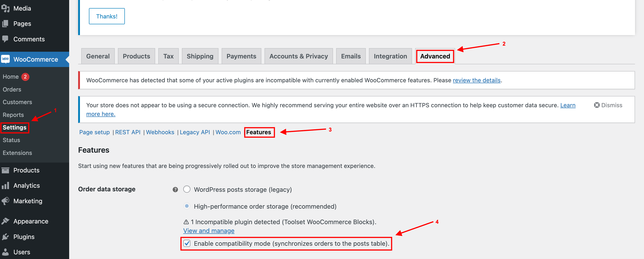644x259 pixels.
Task: Click the Pages icon in sidebar
Action: coord(5,24)
